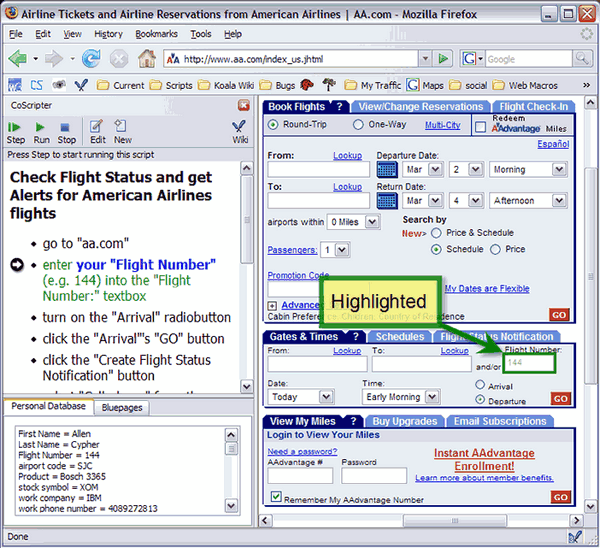
Task: Click the scissors bookmark icon in bookmarks toolbar
Action: coord(81,85)
